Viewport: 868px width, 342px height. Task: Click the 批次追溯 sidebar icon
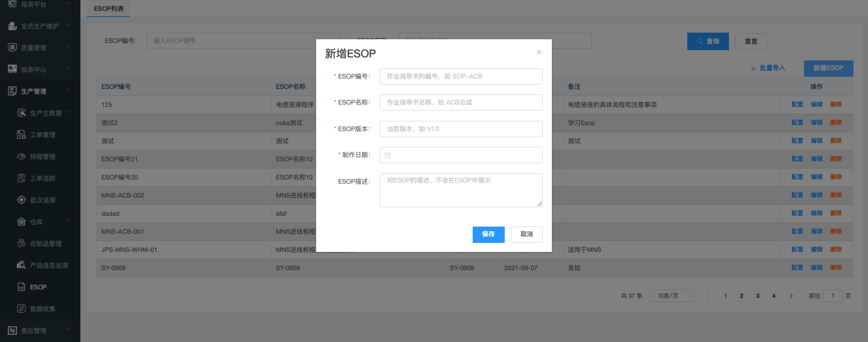[21, 200]
